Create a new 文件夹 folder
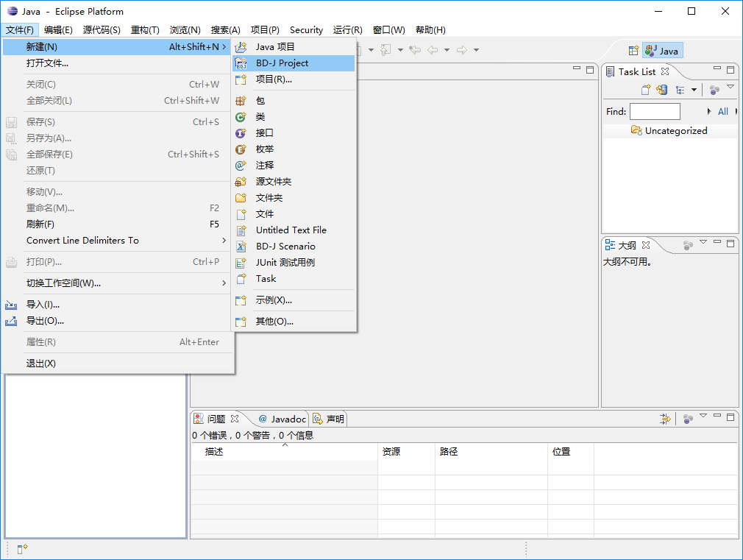Viewport: 743px width, 560px height. (x=294, y=197)
